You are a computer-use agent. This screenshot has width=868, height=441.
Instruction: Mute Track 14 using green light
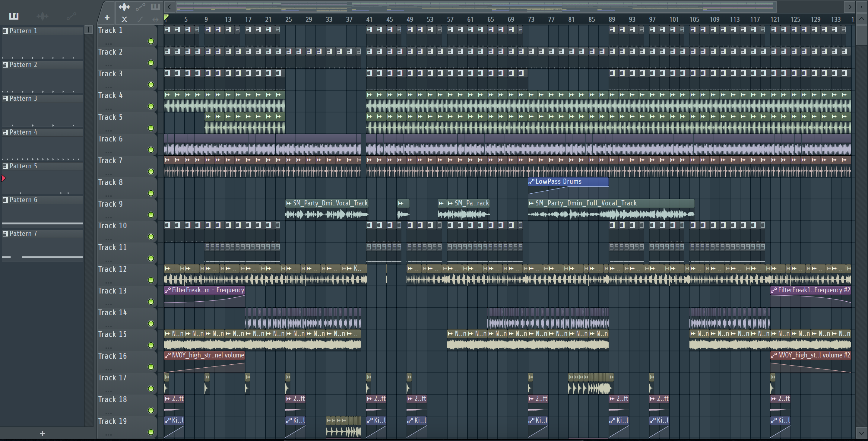(x=151, y=323)
